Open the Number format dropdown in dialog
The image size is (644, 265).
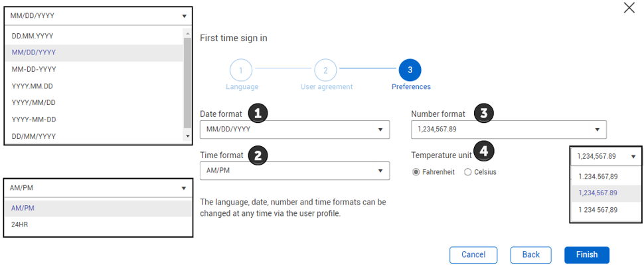(509, 130)
